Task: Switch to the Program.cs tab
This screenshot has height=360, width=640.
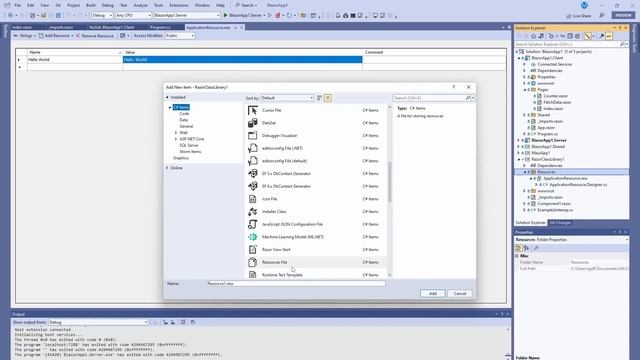Action: 160,27
